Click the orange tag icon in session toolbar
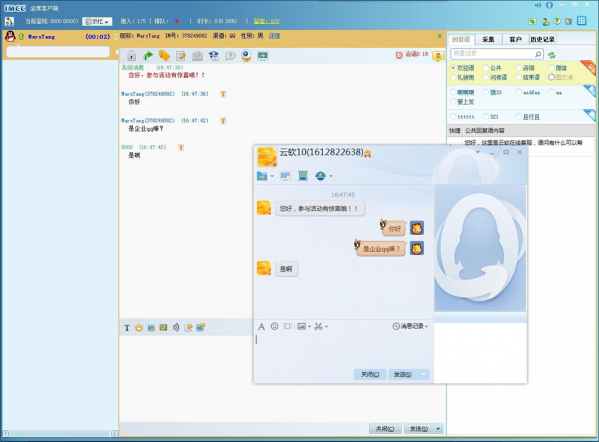 [164, 56]
